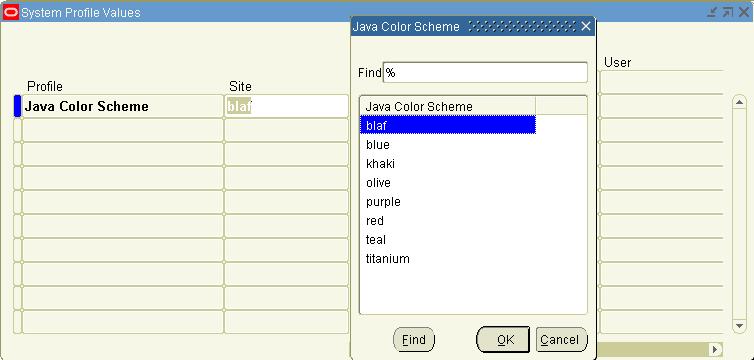This screenshot has width=754, height=360.
Task: Click the vertical scrollbar down arrow
Action: click(x=739, y=325)
